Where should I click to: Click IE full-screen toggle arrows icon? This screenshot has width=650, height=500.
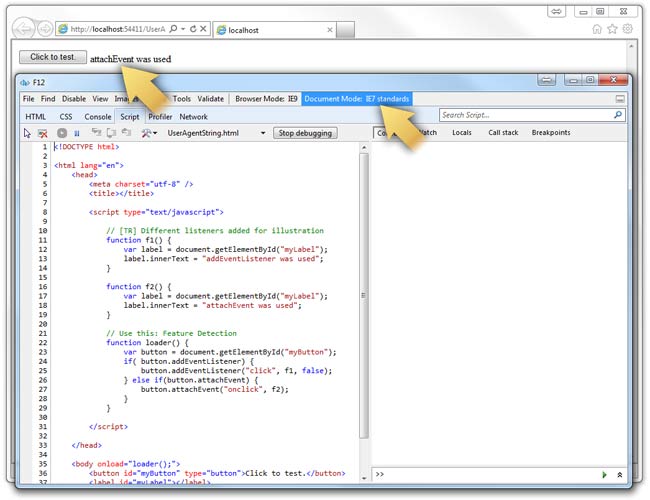(556, 12)
